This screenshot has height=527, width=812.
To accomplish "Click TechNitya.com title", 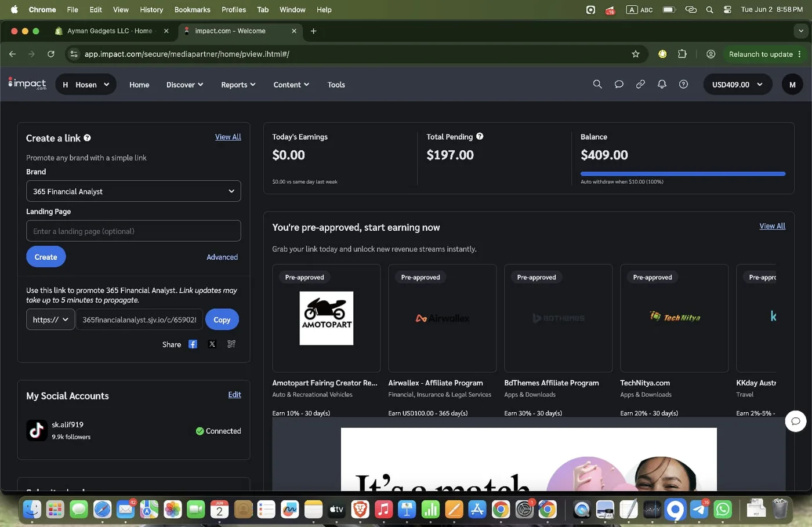I will pos(645,383).
